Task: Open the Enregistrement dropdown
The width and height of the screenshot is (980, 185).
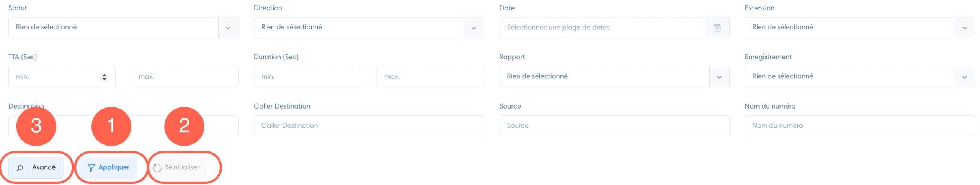Action: (x=859, y=77)
